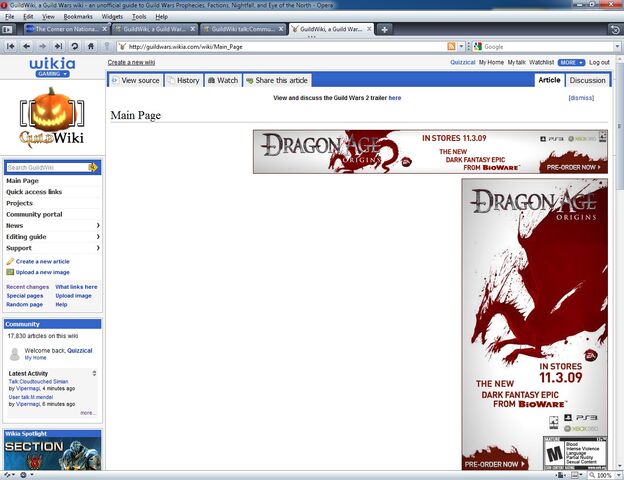Switch to 'GuildWiki talk:Commu...' tab

point(243,29)
